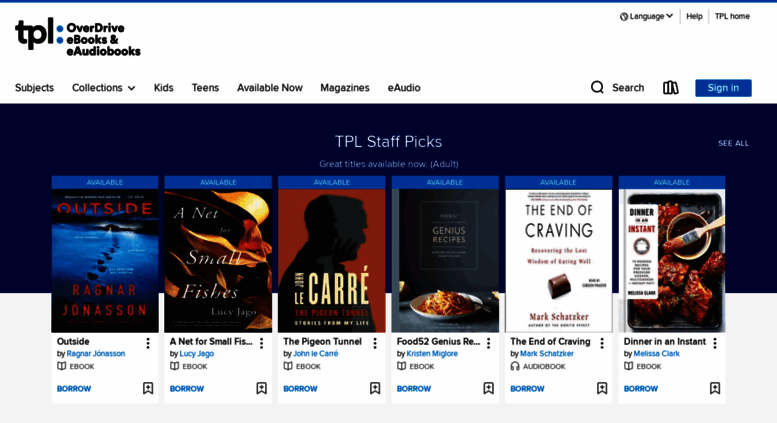Viewport: 777px width, 423px height.
Task: Borrow the book Outside
Action: pyautogui.click(x=74, y=389)
